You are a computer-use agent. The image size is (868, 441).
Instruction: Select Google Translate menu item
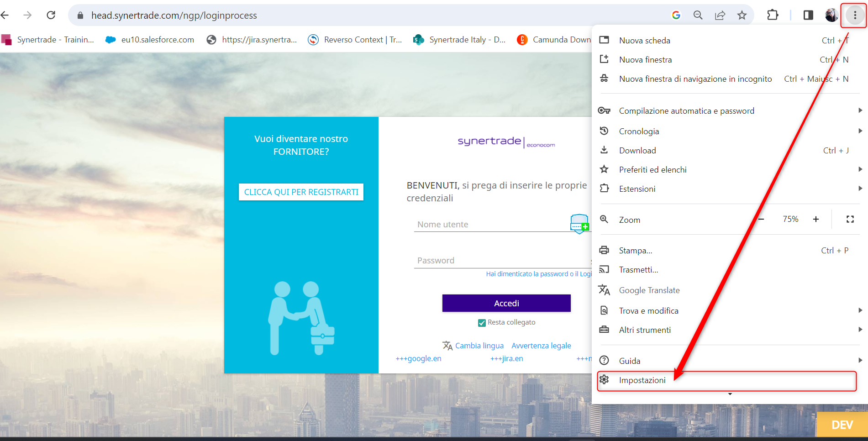coord(729,290)
